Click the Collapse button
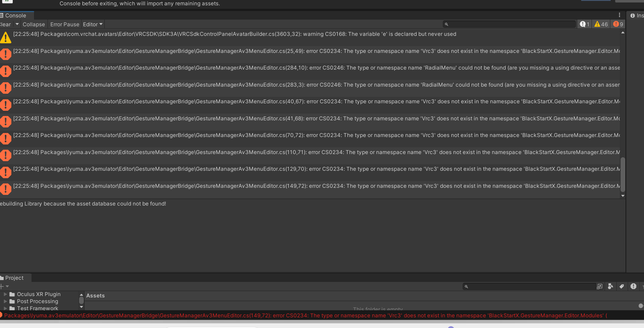This screenshot has width=644, height=328. tap(34, 24)
